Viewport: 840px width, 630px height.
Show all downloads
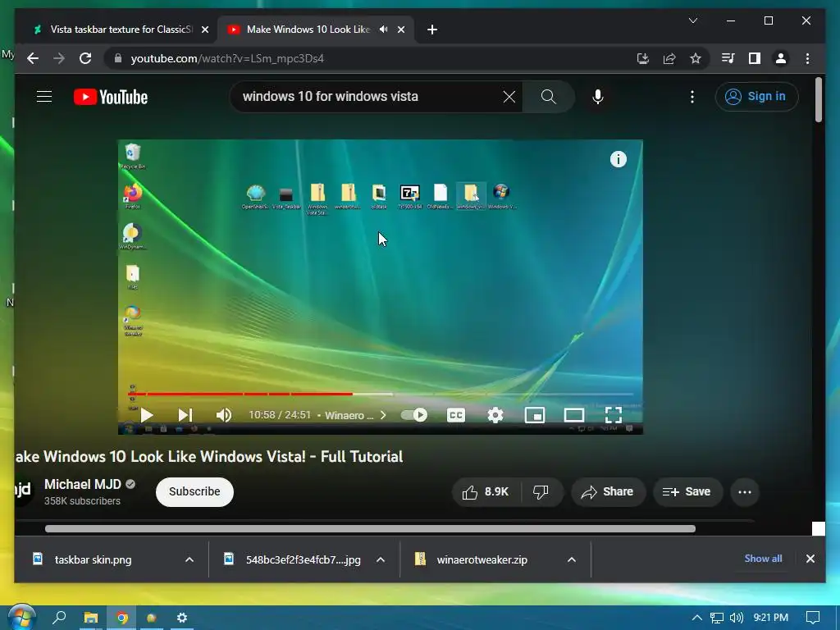[763, 558]
